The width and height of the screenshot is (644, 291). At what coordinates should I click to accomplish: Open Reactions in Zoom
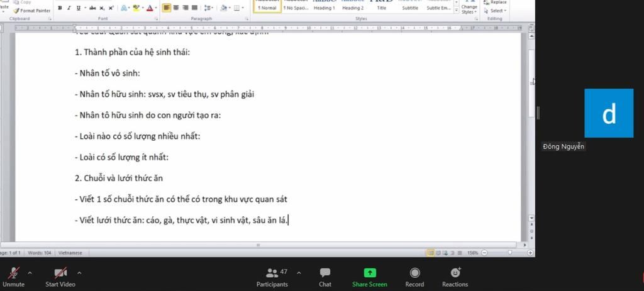455,277
